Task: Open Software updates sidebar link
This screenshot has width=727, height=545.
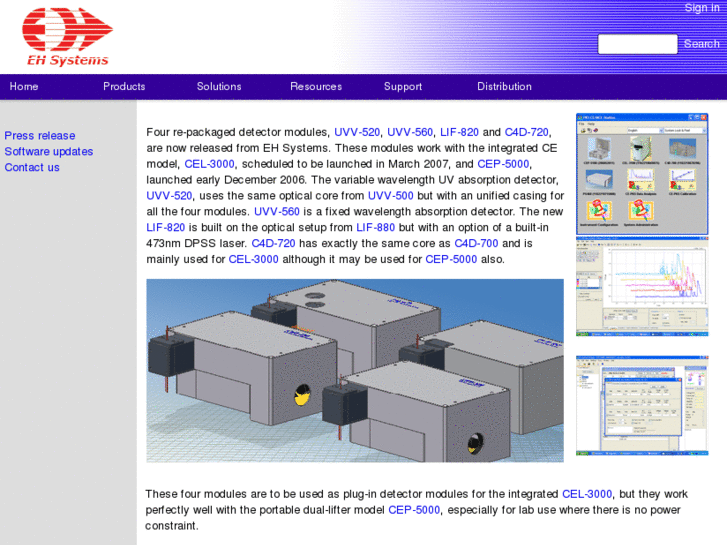Action: [x=49, y=151]
